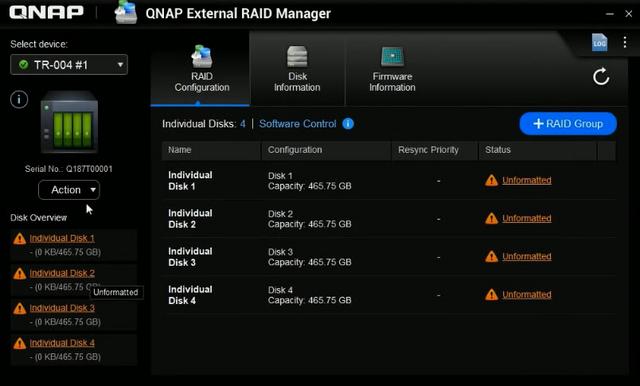Screen dimensions: 640x386
Task: Click Unformatted link for Individual Disk 3
Action: pyautogui.click(x=527, y=256)
